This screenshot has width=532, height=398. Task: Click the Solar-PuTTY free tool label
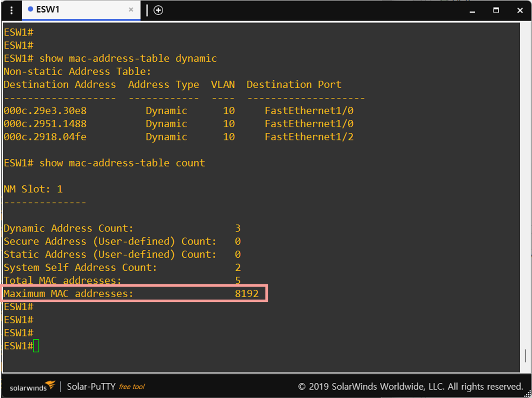tap(106, 387)
